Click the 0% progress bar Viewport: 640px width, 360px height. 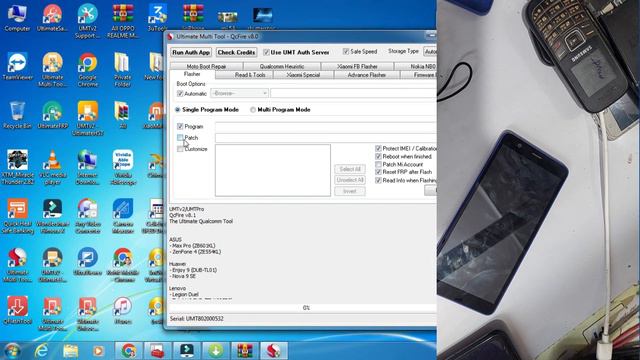(303, 308)
